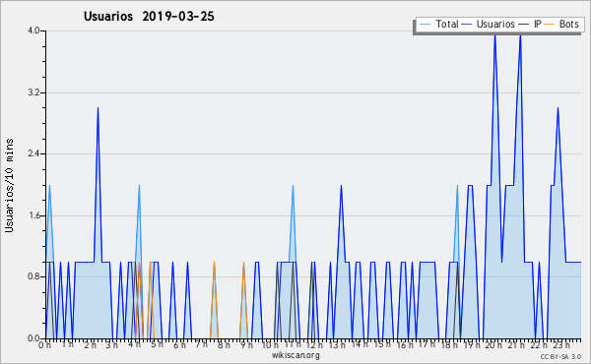Click the y-axis value 2.4
The width and height of the screenshot is (591, 364).
33,153
